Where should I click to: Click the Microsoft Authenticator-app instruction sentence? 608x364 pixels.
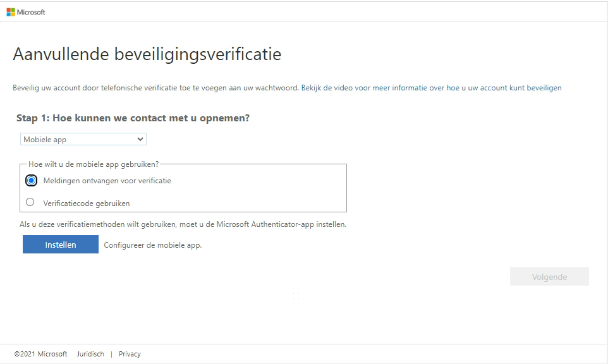[183, 224]
